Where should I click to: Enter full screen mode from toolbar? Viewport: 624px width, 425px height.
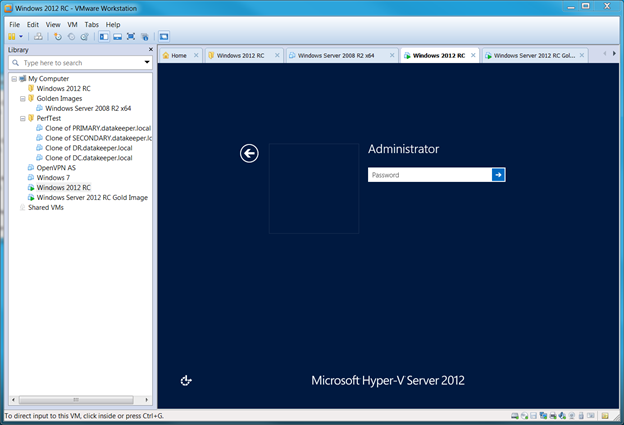pos(131,36)
